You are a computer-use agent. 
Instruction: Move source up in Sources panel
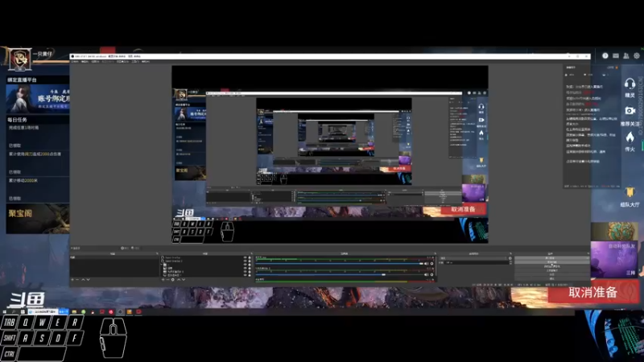(179, 279)
